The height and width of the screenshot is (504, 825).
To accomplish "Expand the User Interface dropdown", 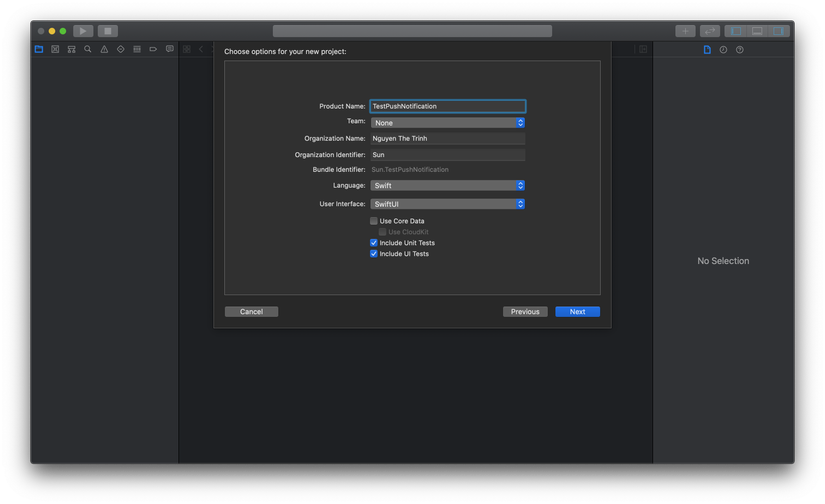I will (447, 204).
